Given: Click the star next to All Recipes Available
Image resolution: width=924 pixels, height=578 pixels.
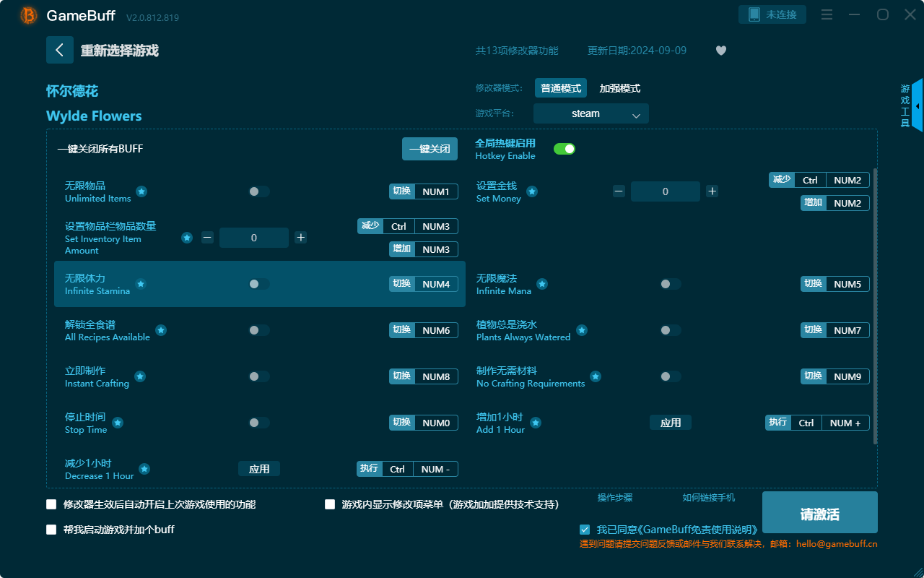Looking at the screenshot, I should pos(160,330).
